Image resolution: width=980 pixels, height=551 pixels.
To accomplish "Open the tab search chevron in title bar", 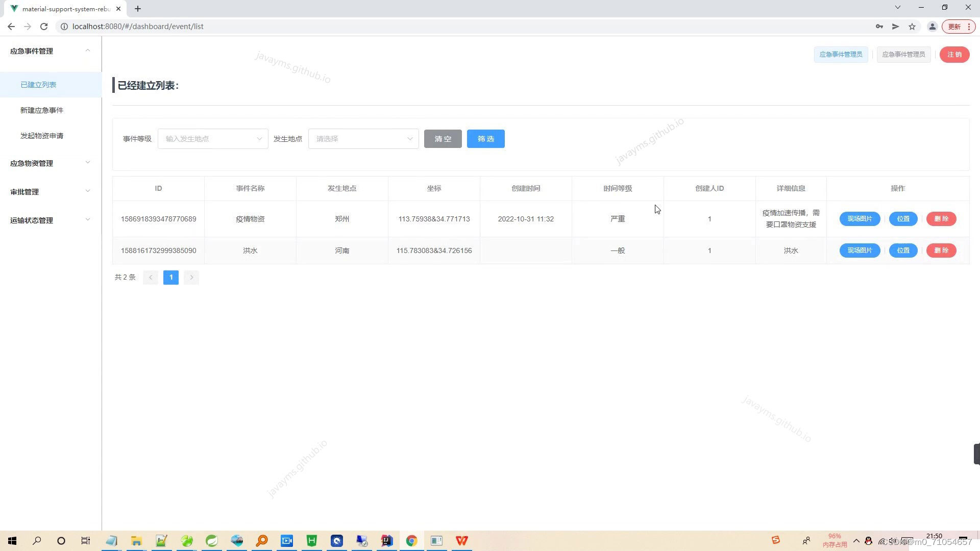I will point(898,7).
